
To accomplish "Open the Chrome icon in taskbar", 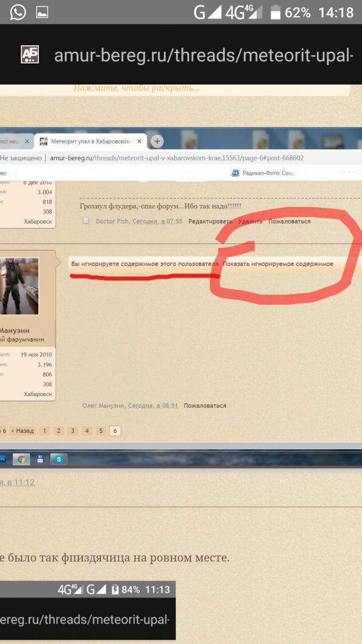I will (x=22, y=459).
